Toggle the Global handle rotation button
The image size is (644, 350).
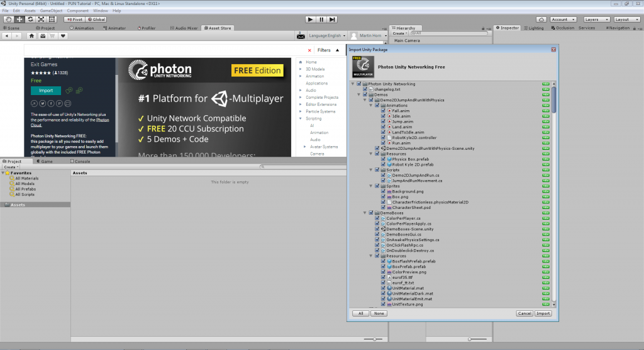pyautogui.click(x=96, y=20)
